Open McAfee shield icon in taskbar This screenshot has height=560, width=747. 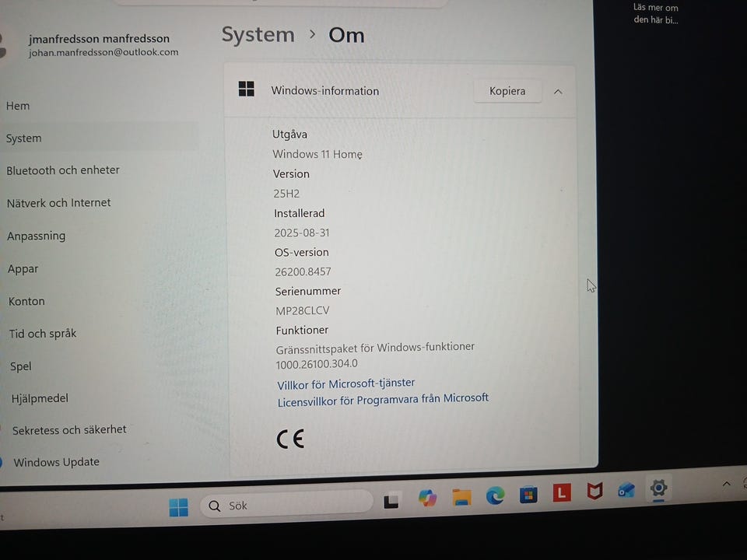click(x=594, y=491)
